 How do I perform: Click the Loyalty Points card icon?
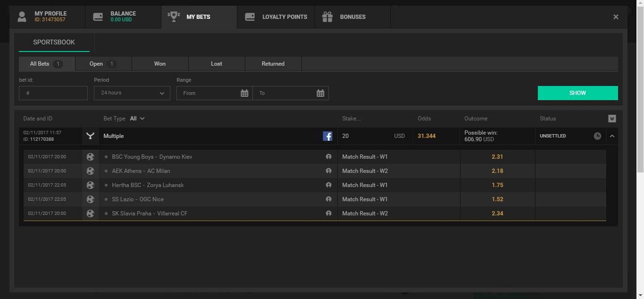250,17
